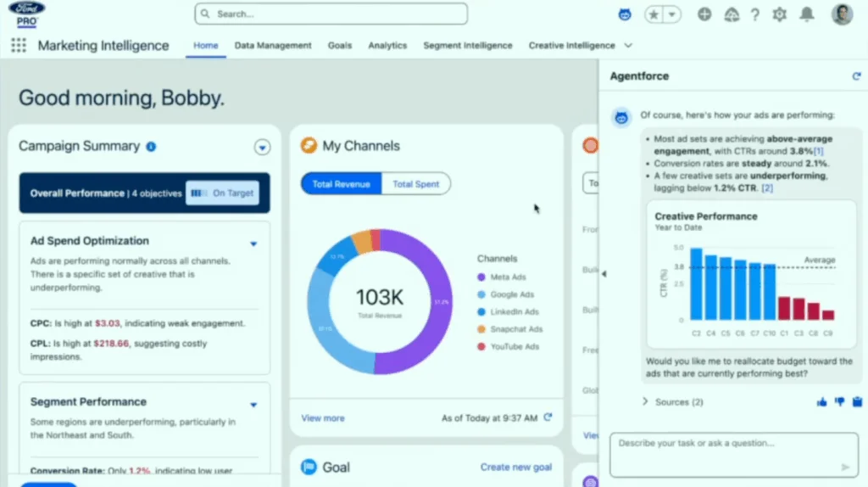Click the global create plus icon
The height and width of the screenshot is (487, 868).
tap(704, 14)
